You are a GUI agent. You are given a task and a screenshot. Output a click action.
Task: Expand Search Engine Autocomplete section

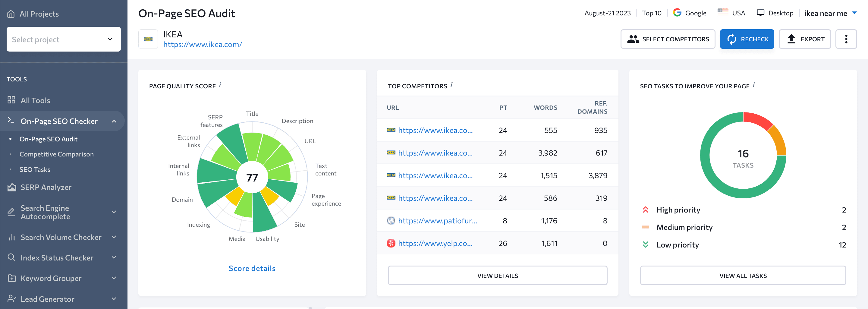click(114, 212)
